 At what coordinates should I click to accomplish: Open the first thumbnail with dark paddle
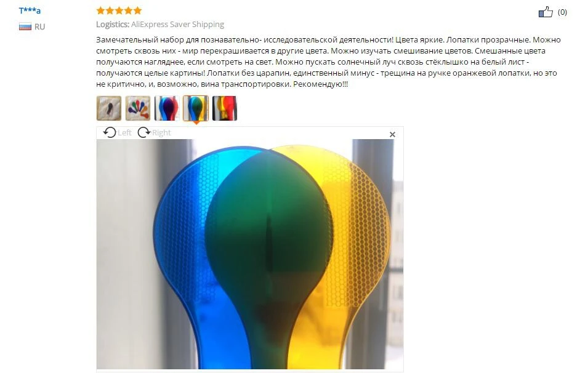pos(109,108)
